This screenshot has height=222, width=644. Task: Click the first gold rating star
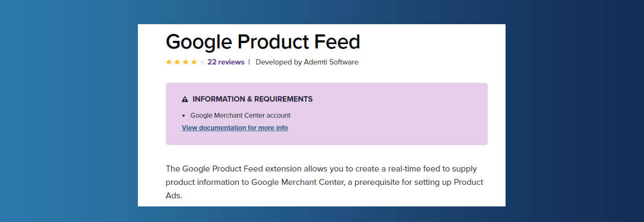click(169, 62)
